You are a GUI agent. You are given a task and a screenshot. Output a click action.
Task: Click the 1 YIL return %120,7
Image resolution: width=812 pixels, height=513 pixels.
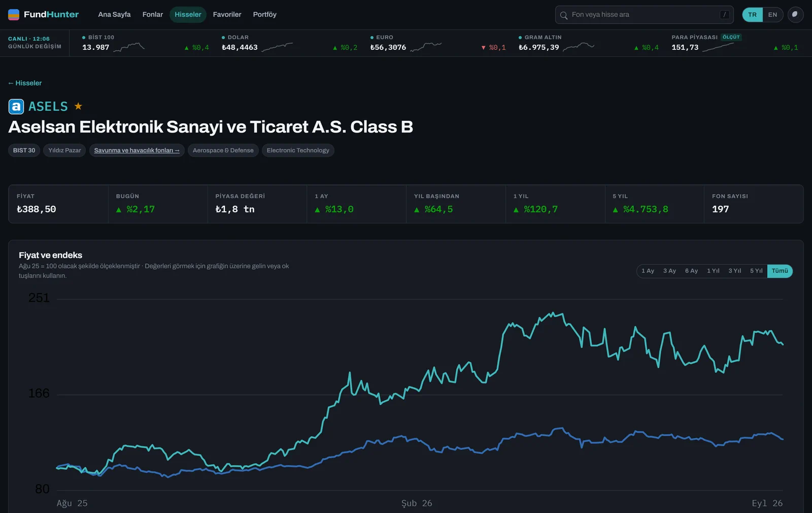(x=535, y=209)
